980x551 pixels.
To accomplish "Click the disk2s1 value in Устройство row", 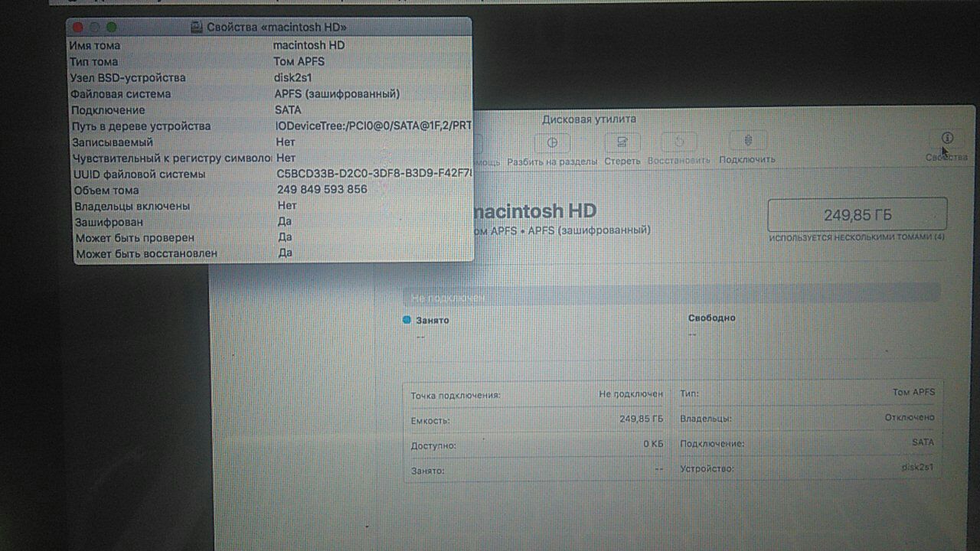I will coord(918,467).
